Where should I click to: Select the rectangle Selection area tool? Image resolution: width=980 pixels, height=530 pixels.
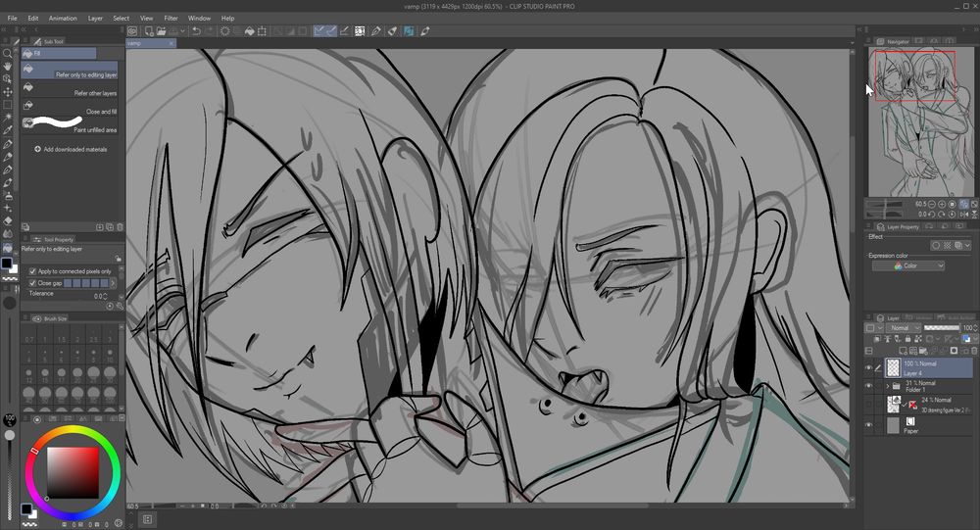click(x=8, y=105)
